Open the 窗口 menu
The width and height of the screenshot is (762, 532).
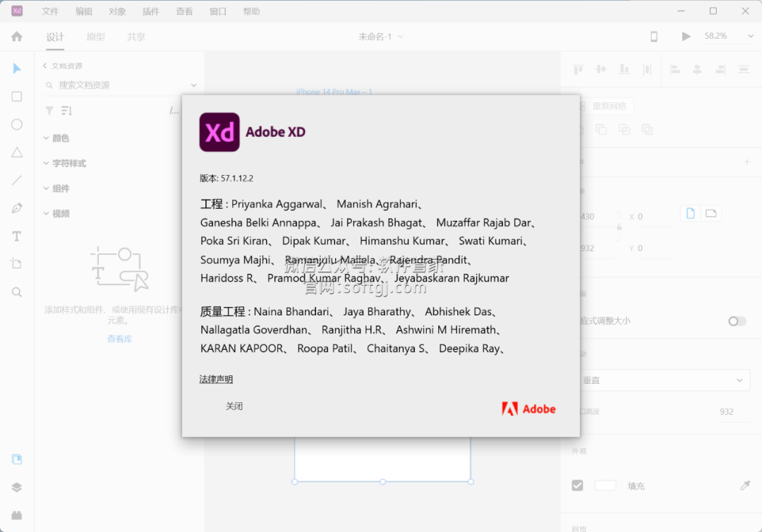click(x=218, y=11)
